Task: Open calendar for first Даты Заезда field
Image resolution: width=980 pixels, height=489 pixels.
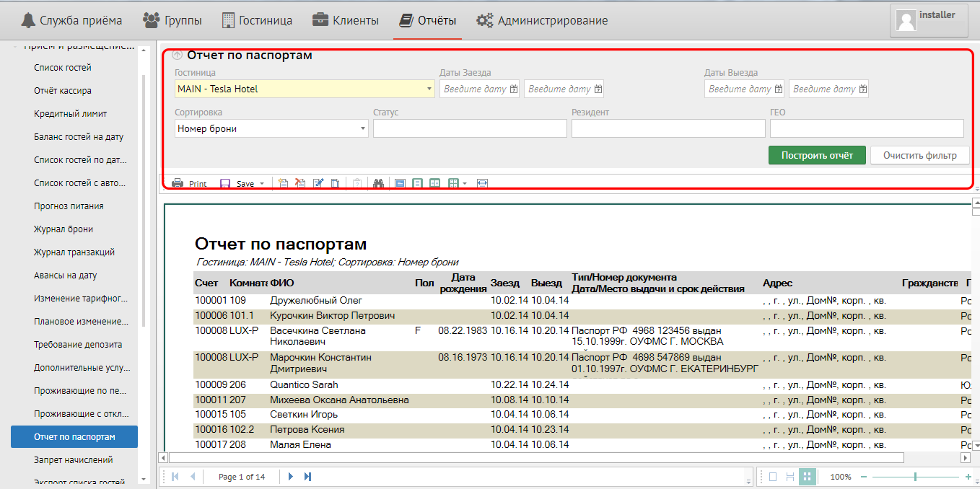Action: (514, 89)
